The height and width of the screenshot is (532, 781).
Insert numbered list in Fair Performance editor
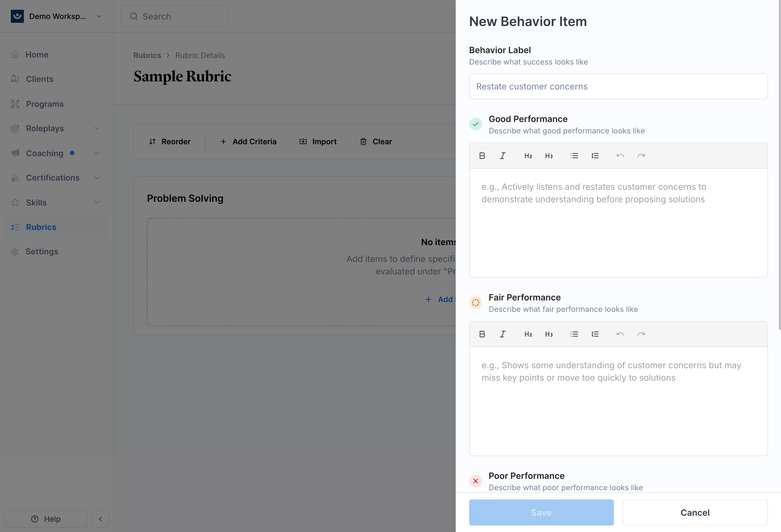(595, 334)
